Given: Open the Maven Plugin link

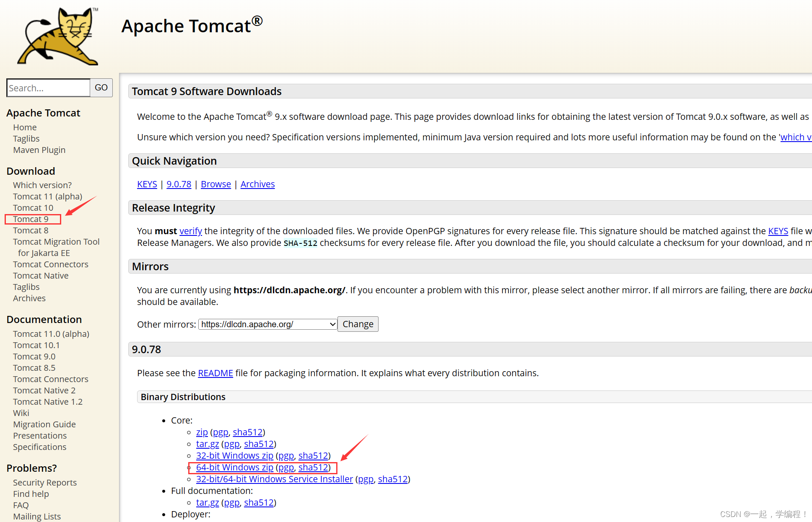Looking at the screenshot, I should [39, 150].
